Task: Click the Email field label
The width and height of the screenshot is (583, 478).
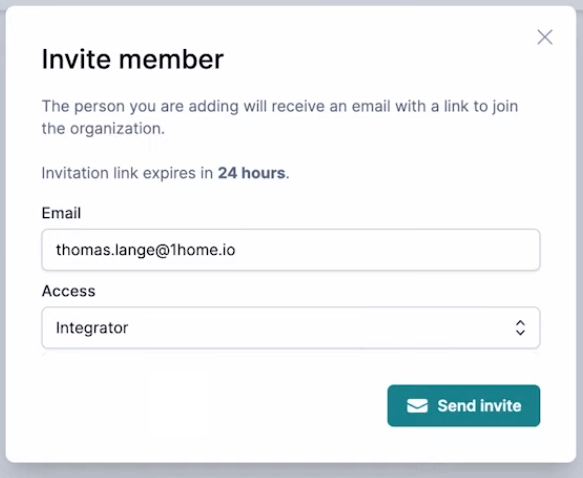Action: [x=61, y=213]
